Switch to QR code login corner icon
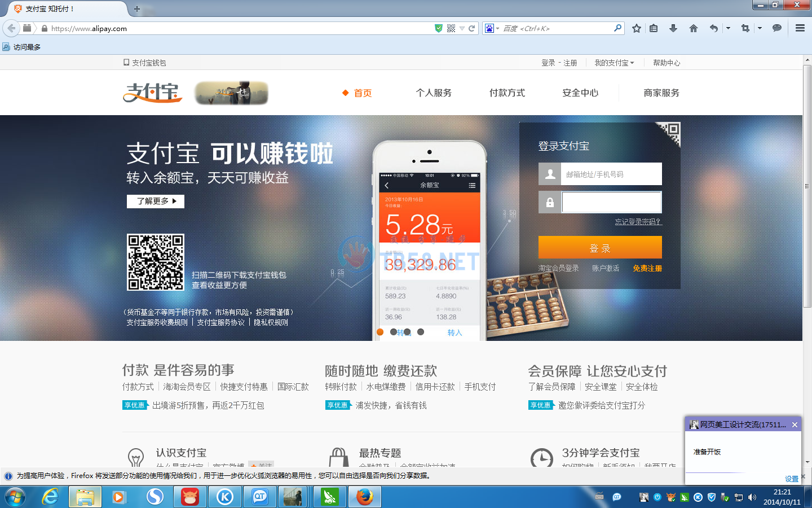812x508 pixels. point(670,133)
